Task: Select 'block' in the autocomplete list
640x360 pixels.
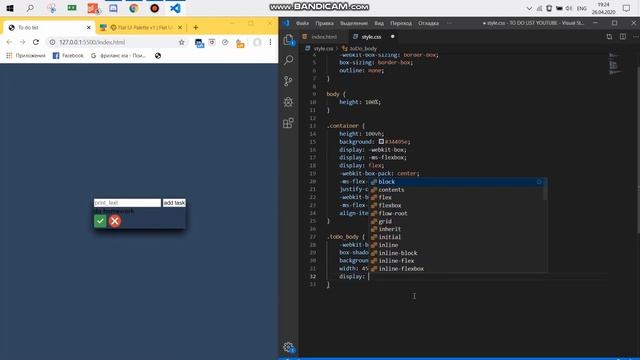Action: tap(457, 182)
